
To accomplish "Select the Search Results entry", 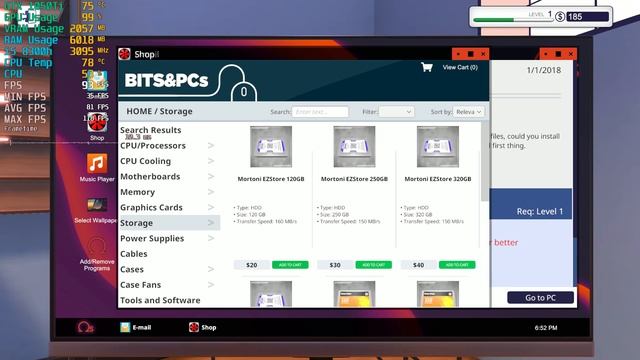I will pos(150,130).
